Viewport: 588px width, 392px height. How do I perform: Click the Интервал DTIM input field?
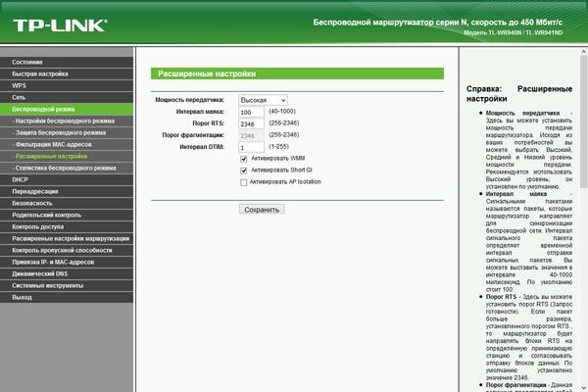[251, 147]
